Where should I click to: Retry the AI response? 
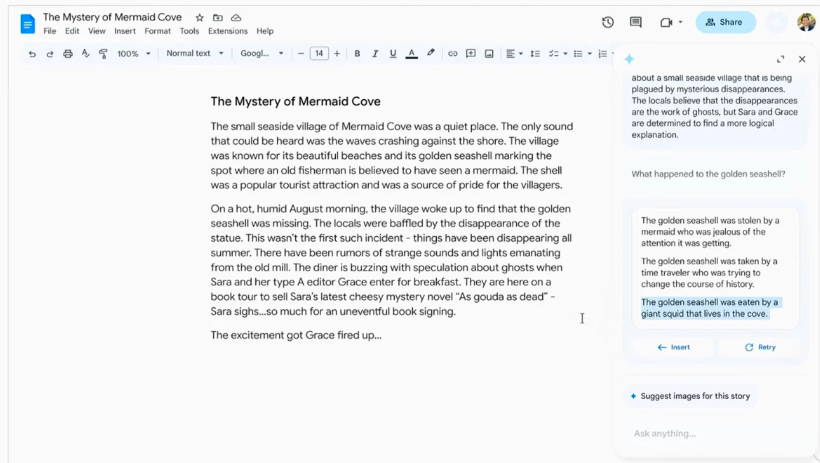click(760, 347)
